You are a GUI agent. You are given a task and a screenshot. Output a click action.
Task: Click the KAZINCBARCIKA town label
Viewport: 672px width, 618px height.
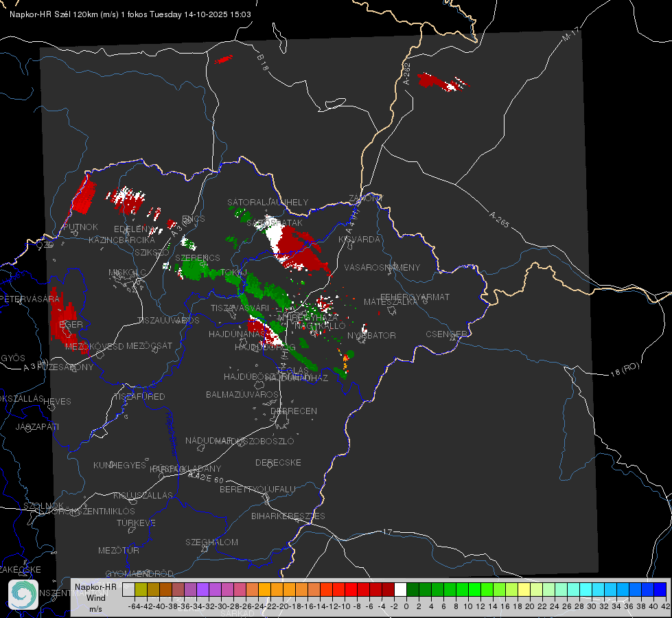(121, 240)
